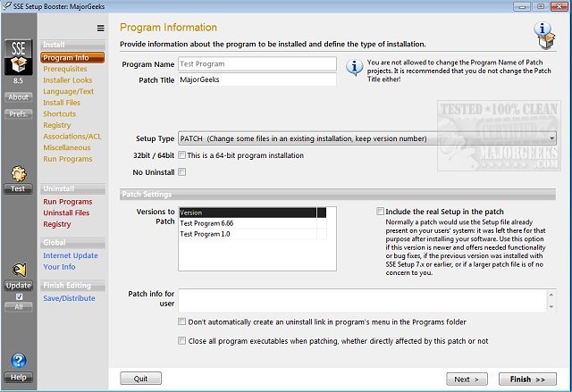Check Close all program executables when patching
This screenshot has height=392, width=572.
181,340
